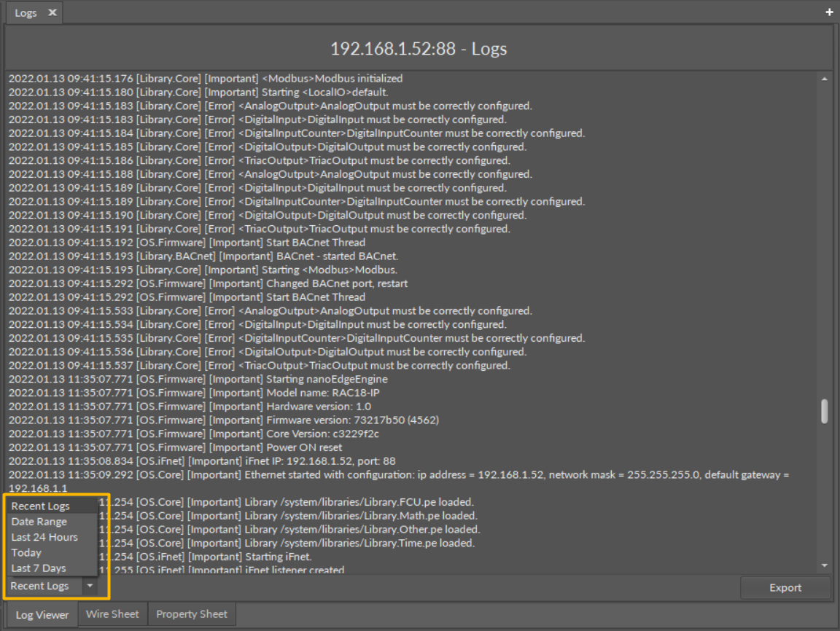
Task: Close the Logs tab with its X icon
Action: pos(50,12)
